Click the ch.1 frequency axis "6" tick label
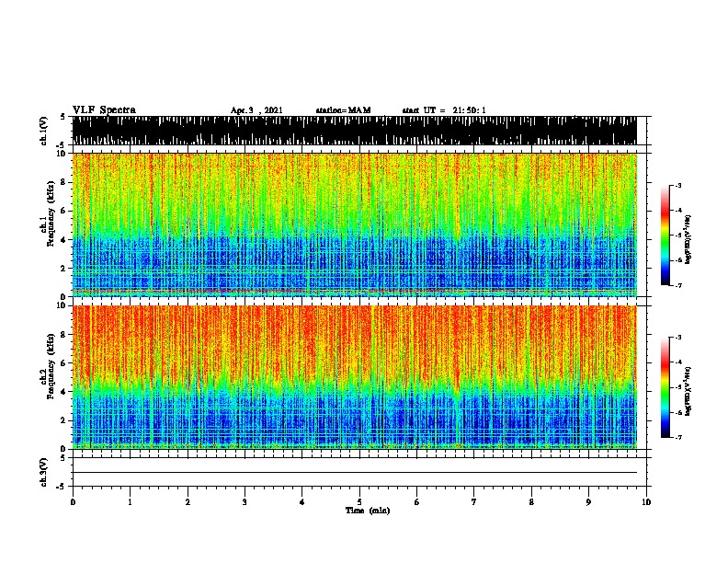This screenshot has height=563, width=728. [x=63, y=211]
